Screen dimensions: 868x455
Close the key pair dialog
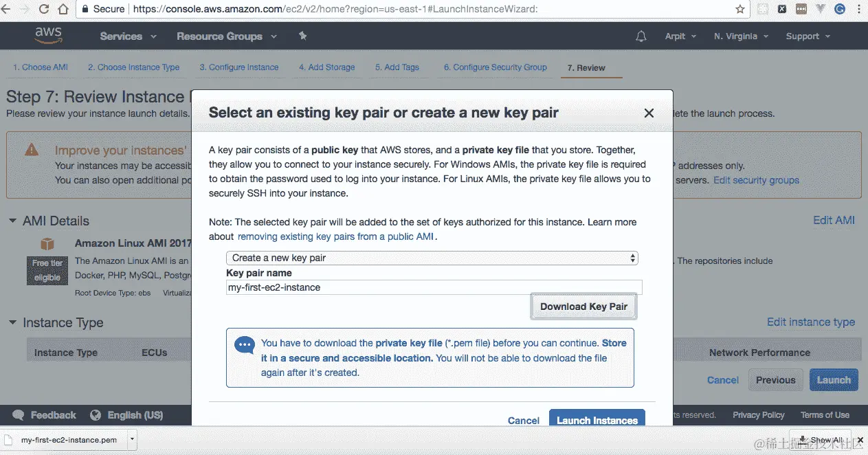pyautogui.click(x=649, y=113)
